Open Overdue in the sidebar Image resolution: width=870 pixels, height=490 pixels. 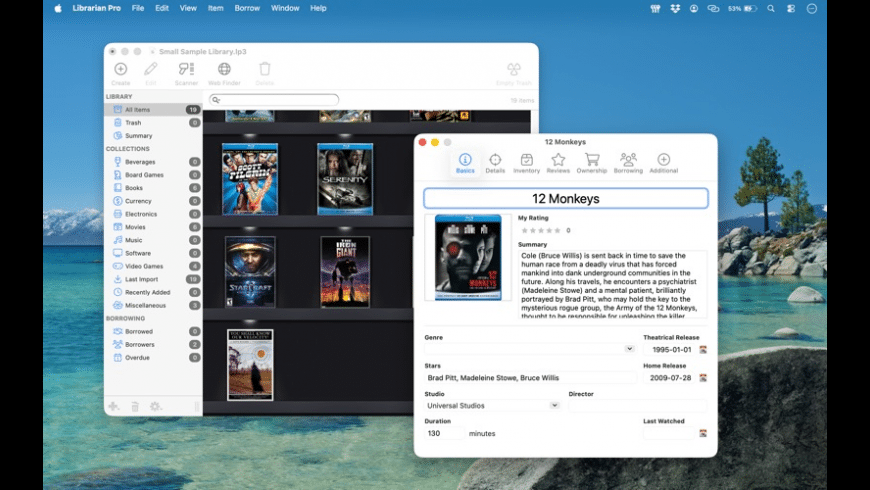click(x=153, y=358)
